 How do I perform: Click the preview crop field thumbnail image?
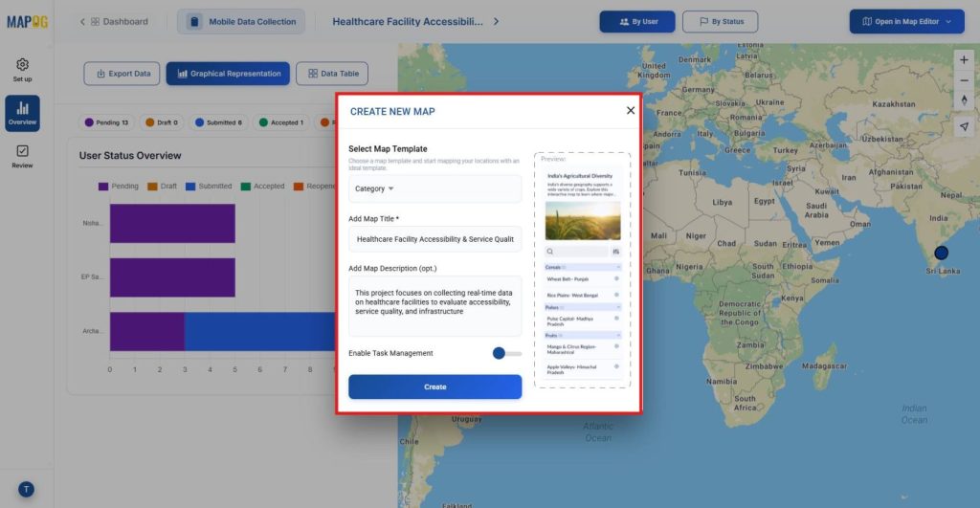coord(583,221)
